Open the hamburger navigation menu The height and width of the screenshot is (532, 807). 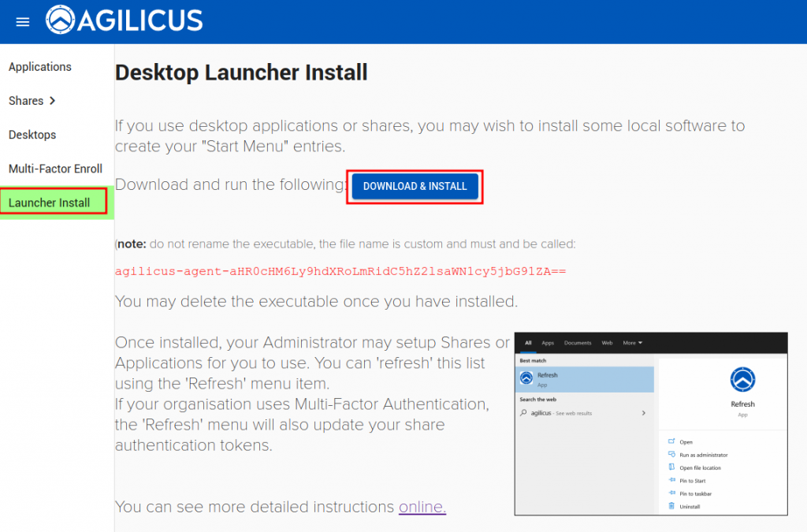[x=23, y=21]
